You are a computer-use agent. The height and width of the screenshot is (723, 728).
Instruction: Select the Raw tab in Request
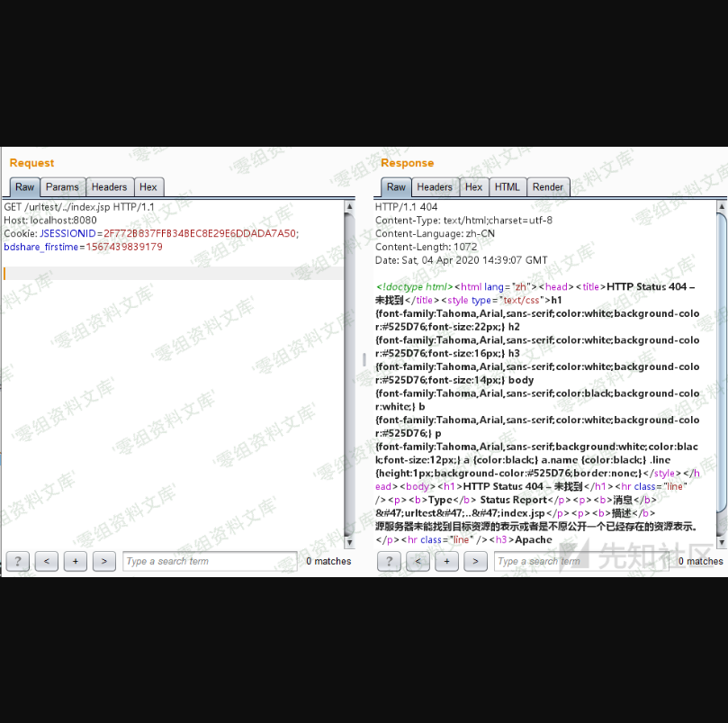coord(24,187)
